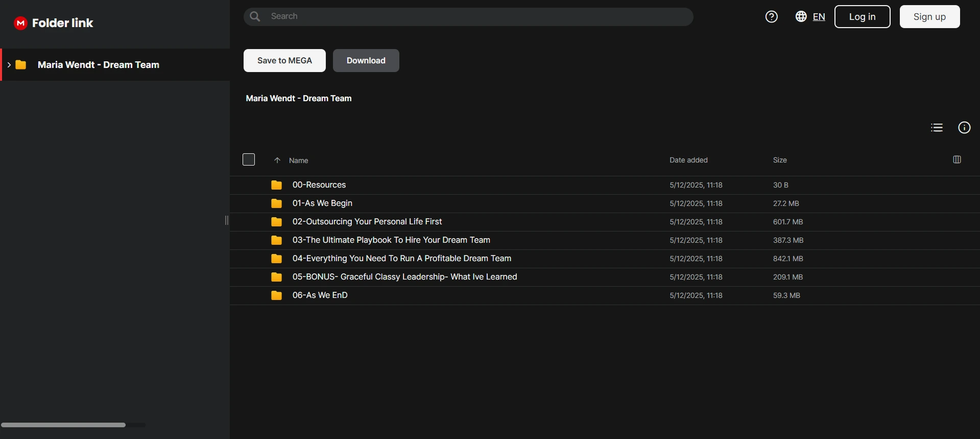Click date added of 00-Resources row

[x=696, y=185]
